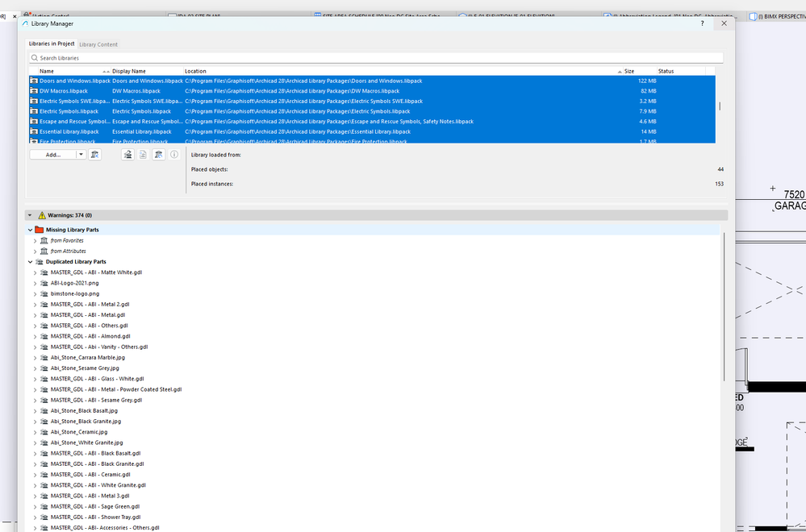Select MASTER_GDL - ABI - Almond.gdl
Viewport: 806px width, 532px height.
click(x=90, y=336)
